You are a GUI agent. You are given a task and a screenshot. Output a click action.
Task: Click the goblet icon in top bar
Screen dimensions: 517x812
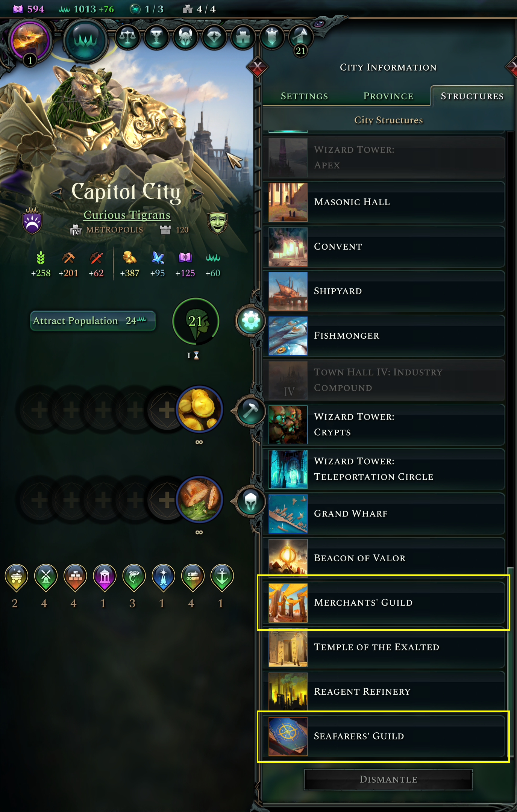coord(156,37)
